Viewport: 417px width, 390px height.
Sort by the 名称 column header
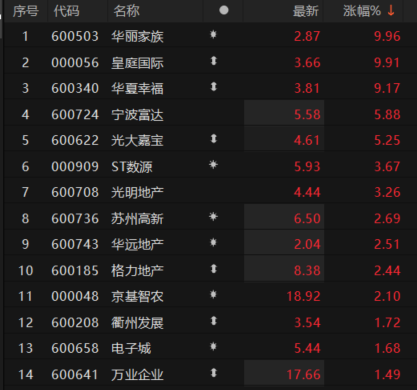126,11
